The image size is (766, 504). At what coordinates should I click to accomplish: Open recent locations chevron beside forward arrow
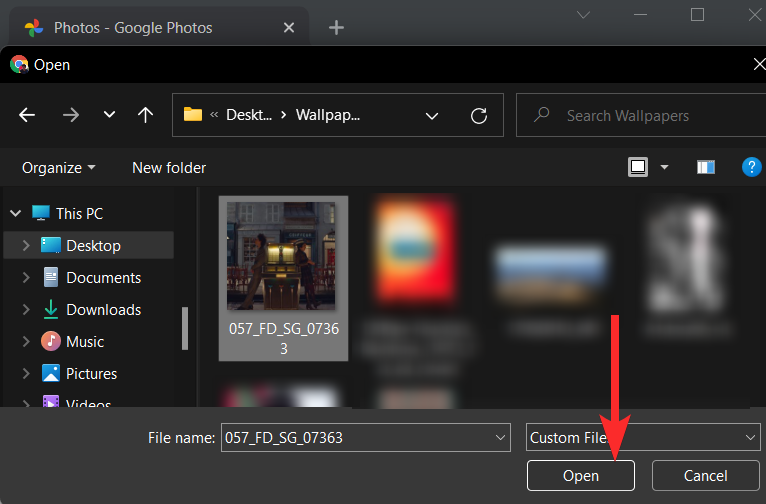coord(109,115)
